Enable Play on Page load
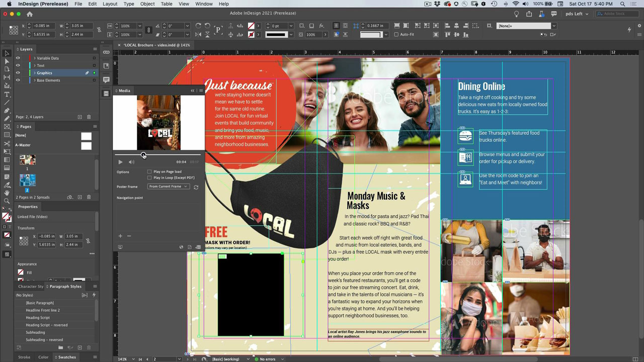Image resolution: width=644 pixels, height=362 pixels. (x=149, y=172)
